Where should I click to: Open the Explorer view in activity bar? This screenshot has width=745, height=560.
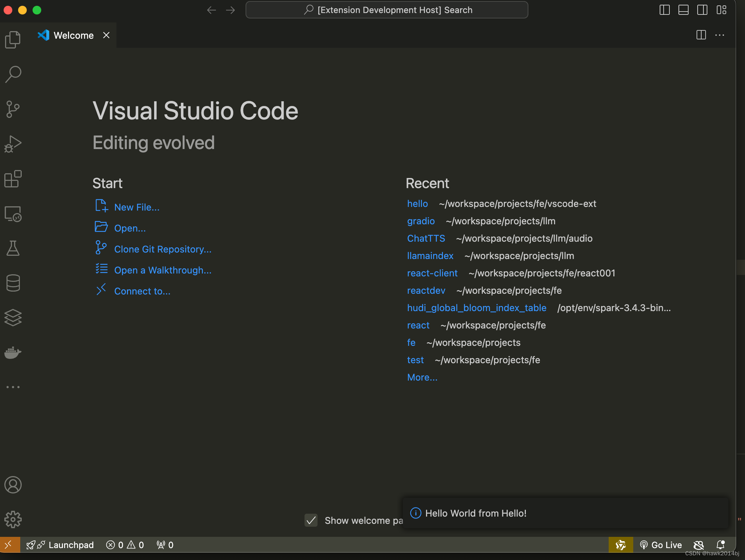pos(13,39)
